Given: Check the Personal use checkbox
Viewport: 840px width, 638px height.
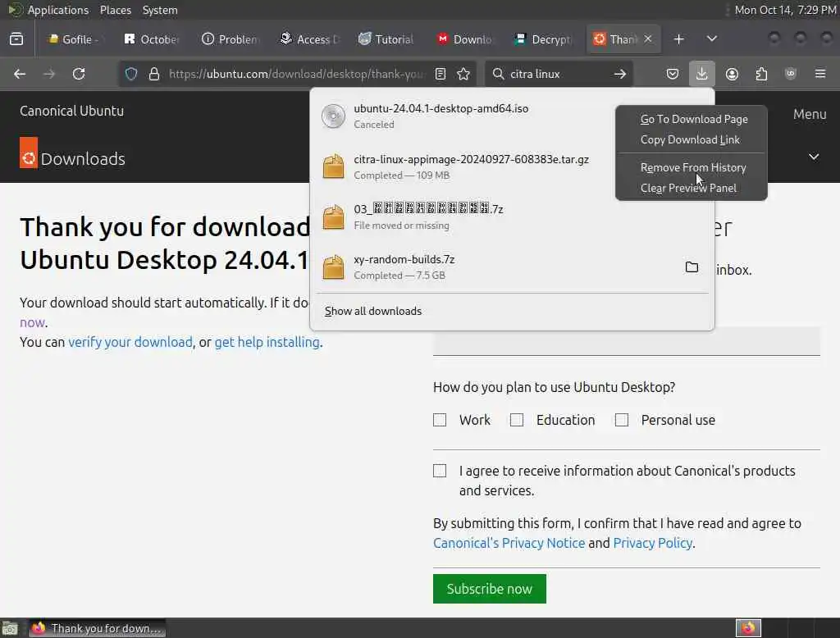Looking at the screenshot, I should pyautogui.click(x=622, y=420).
